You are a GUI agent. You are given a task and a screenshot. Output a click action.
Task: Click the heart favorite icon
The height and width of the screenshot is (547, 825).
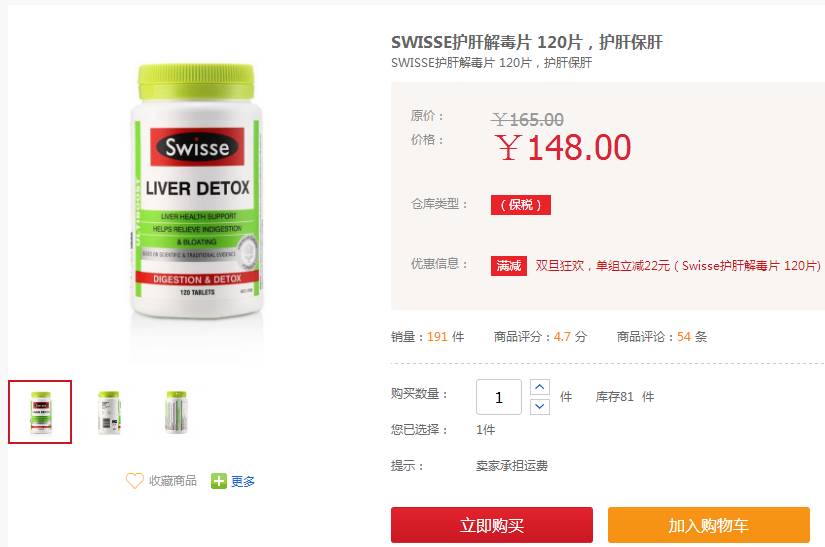click(x=135, y=480)
